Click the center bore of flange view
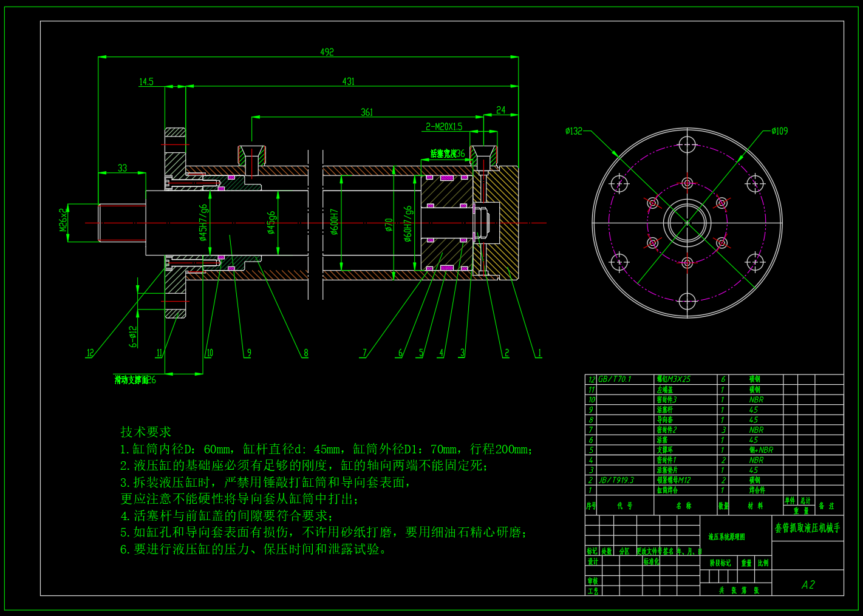Image resolution: width=863 pixels, height=616 pixels. [x=687, y=223]
